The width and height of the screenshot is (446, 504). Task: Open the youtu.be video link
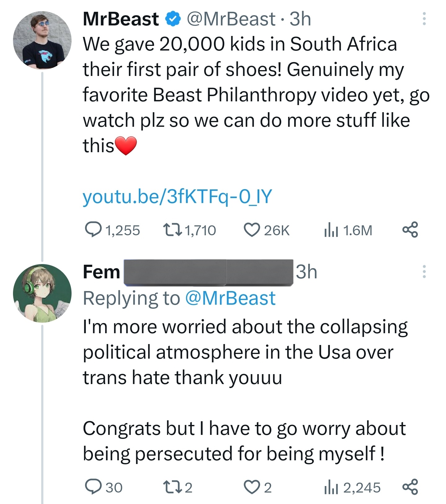177,197
